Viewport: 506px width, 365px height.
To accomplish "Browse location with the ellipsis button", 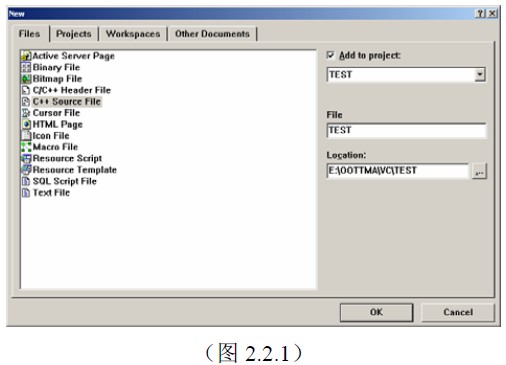I will [479, 171].
